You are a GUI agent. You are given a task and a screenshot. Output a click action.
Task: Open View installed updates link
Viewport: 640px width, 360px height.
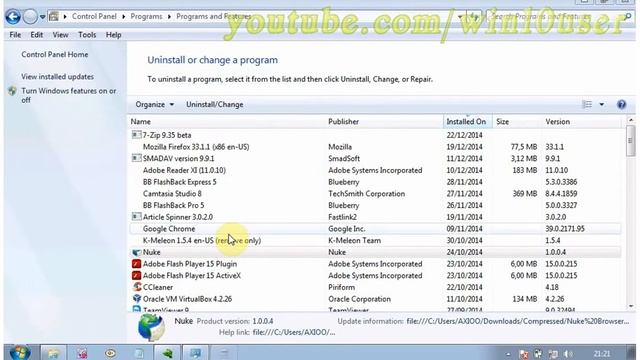click(x=58, y=77)
